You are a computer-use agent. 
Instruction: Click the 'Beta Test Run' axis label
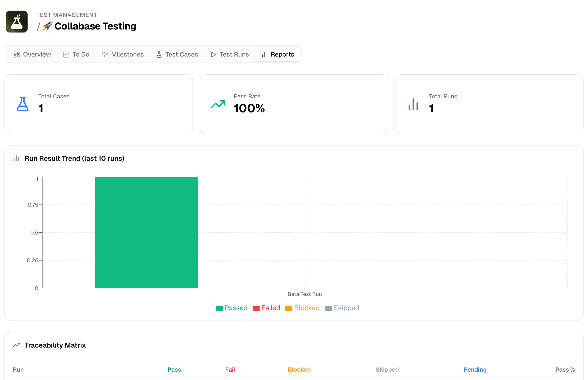305,294
